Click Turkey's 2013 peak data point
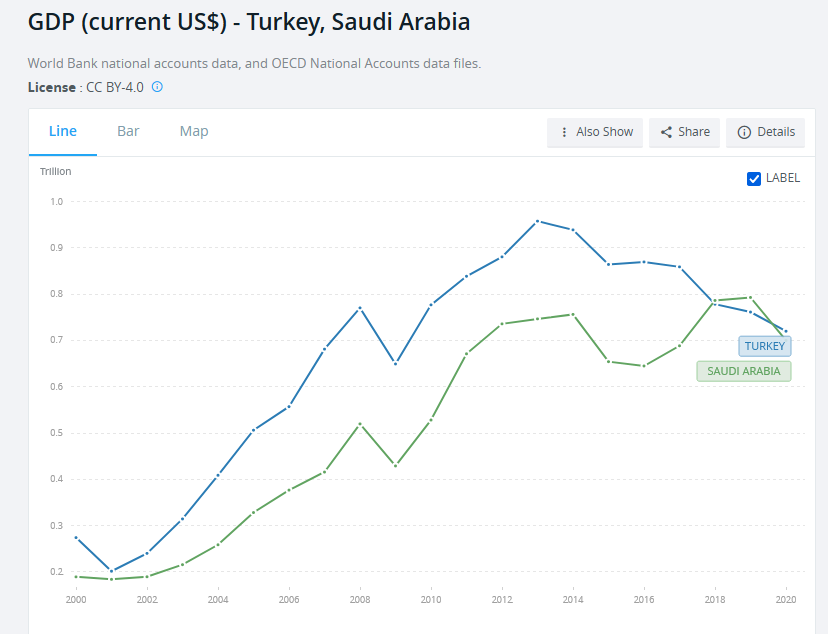 click(x=537, y=221)
